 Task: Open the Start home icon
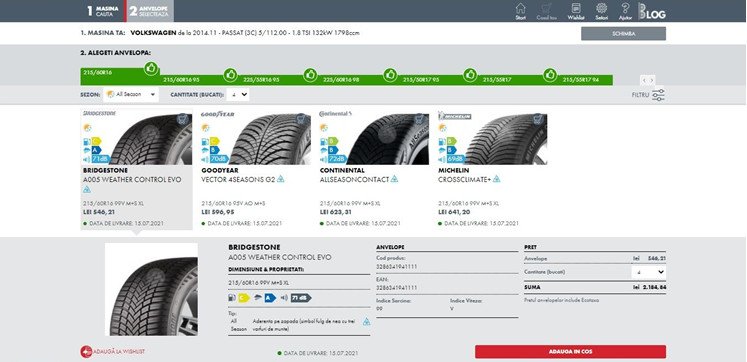pyautogui.click(x=521, y=11)
